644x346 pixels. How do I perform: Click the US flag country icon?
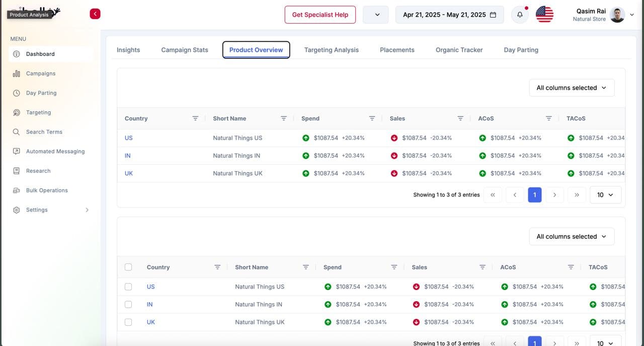click(544, 15)
